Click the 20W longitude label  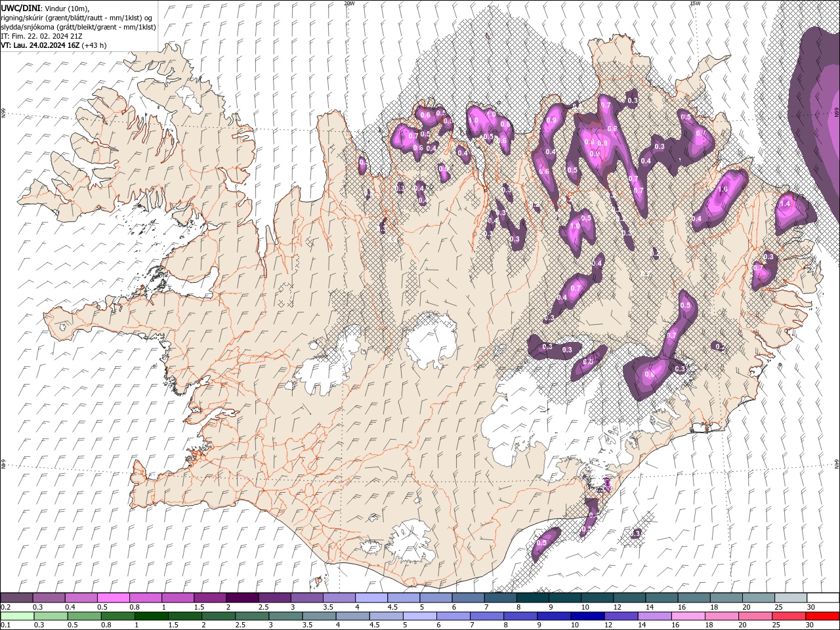(349, 3)
